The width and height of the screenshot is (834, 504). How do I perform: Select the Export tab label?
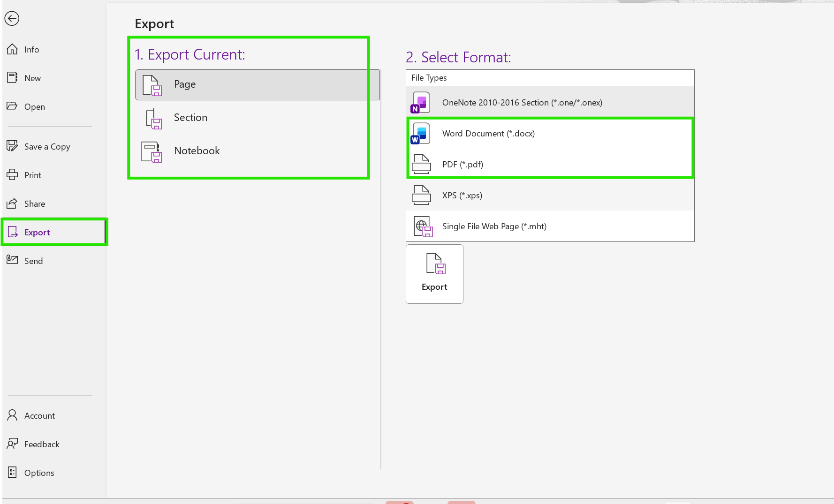point(37,232)
